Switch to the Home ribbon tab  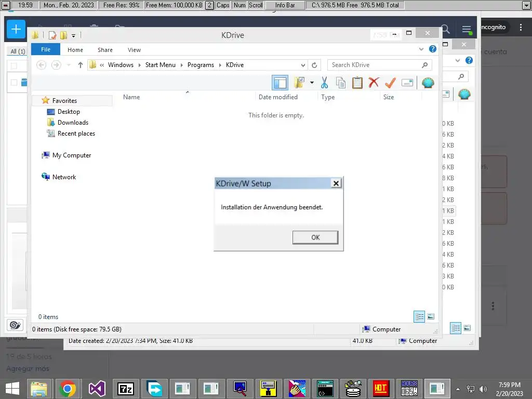[x=75, y=50]
